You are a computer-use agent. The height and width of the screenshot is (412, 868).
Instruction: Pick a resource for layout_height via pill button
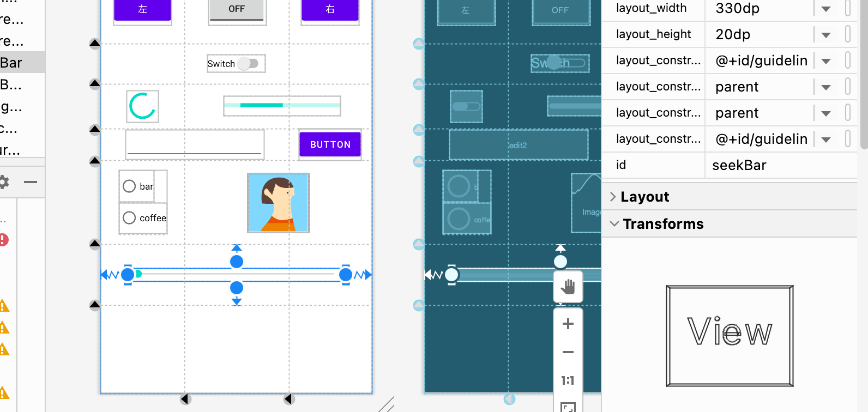(848, 34)
